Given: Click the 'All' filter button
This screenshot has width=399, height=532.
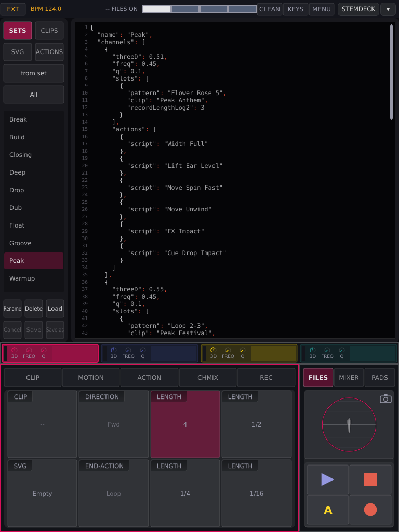Looking at the screenshot, I should point(34,95).
